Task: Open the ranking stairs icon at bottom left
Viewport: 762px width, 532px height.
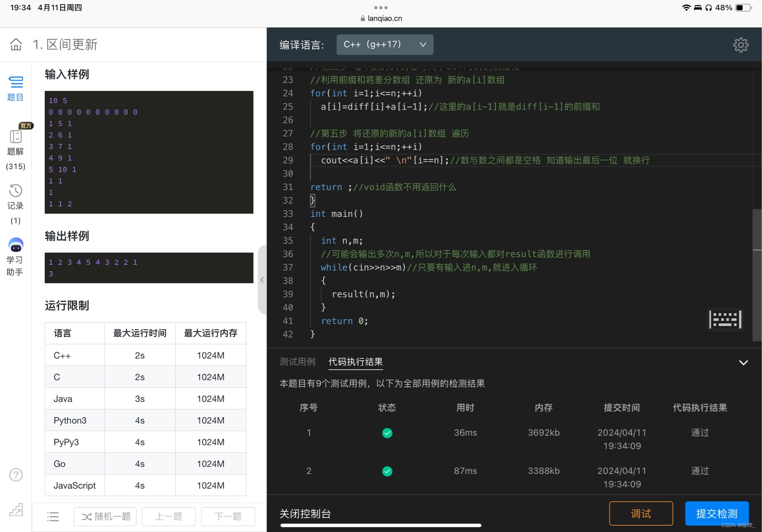Action: pos(16,509)
